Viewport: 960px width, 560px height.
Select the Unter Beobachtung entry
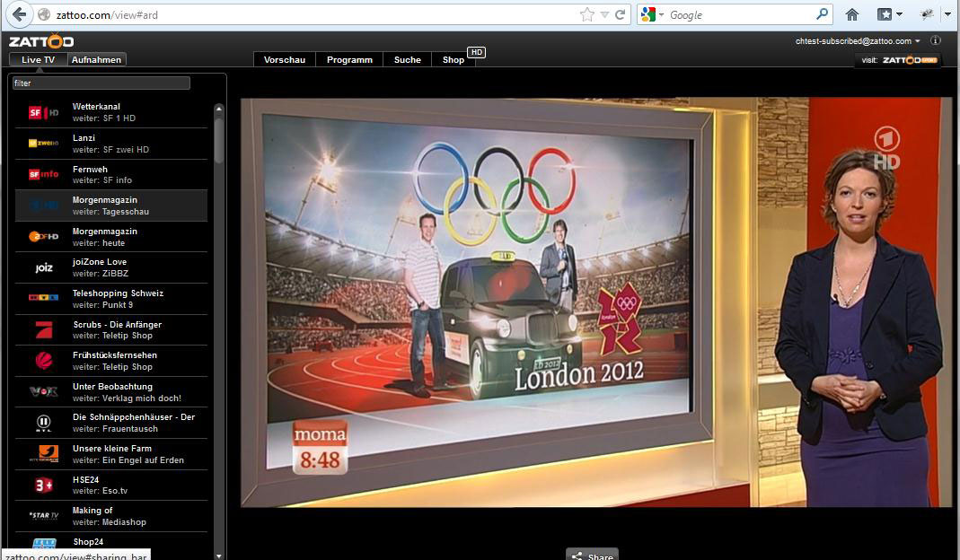click(111, 391)
